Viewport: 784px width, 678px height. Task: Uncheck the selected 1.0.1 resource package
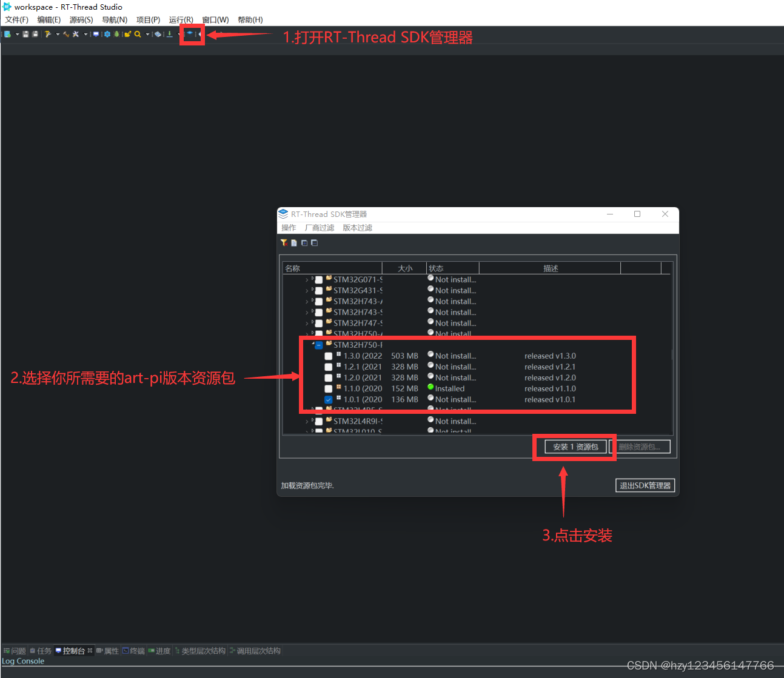click(328, 399)
